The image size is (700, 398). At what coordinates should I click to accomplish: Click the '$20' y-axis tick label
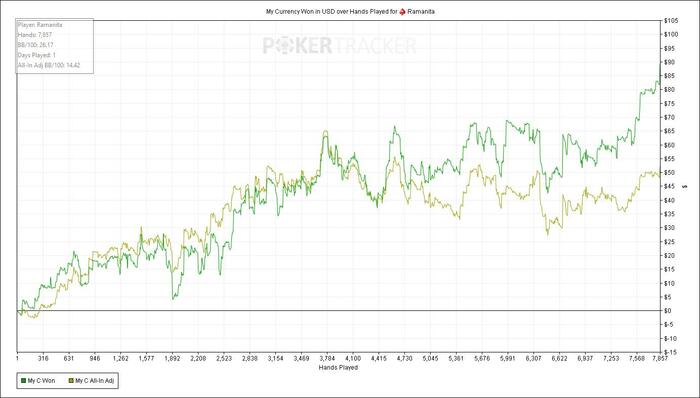coord(670,256)
